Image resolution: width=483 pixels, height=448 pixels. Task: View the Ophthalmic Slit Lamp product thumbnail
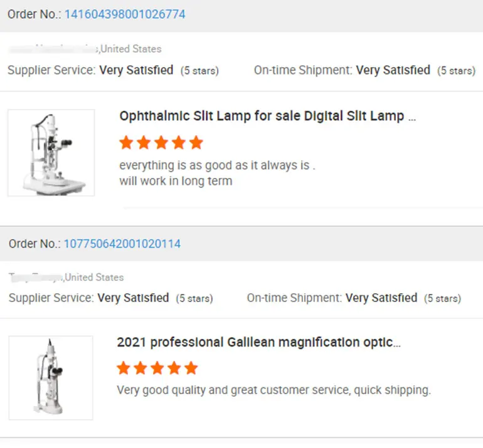pos(51,153)
